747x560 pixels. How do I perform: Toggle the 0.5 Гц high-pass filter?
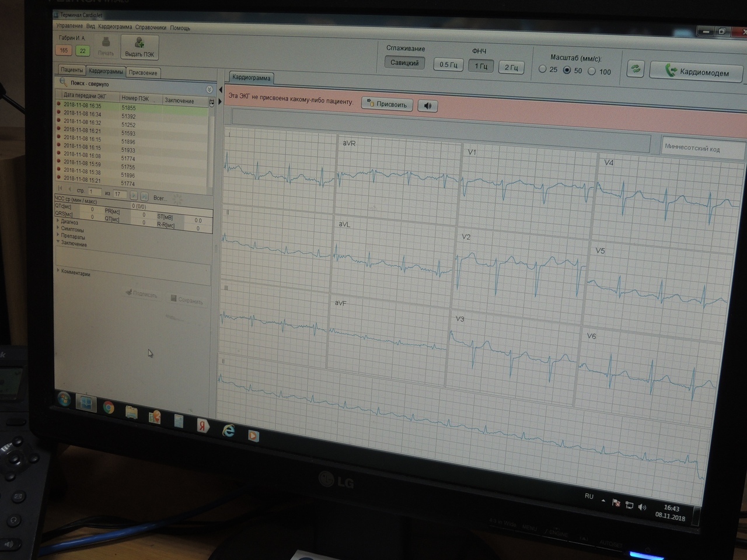point(448,65)
